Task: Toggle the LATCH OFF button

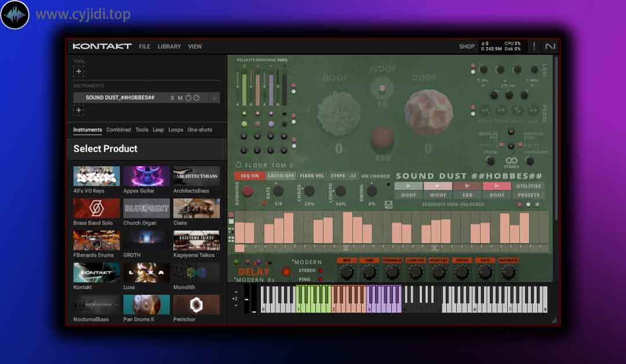Action: (281, 176)
